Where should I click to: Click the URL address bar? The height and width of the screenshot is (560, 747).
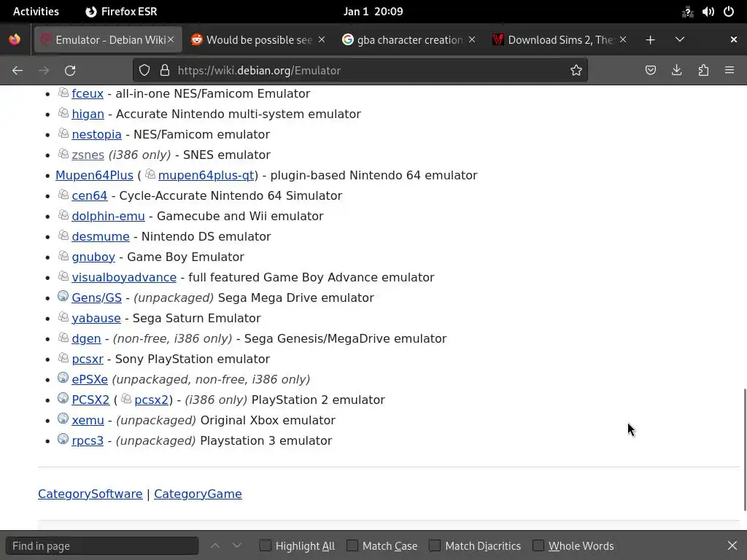coord(360,71)
